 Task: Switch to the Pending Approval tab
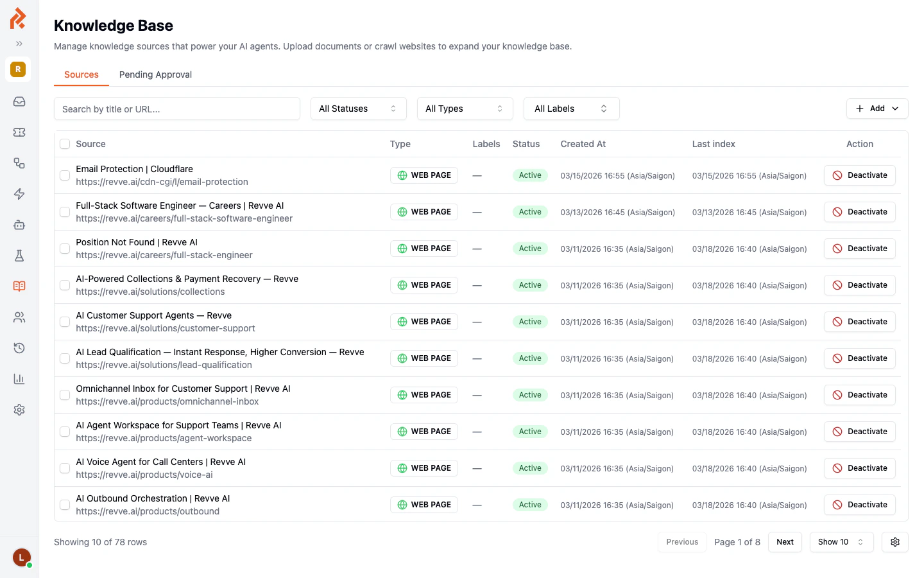[155, 74]
